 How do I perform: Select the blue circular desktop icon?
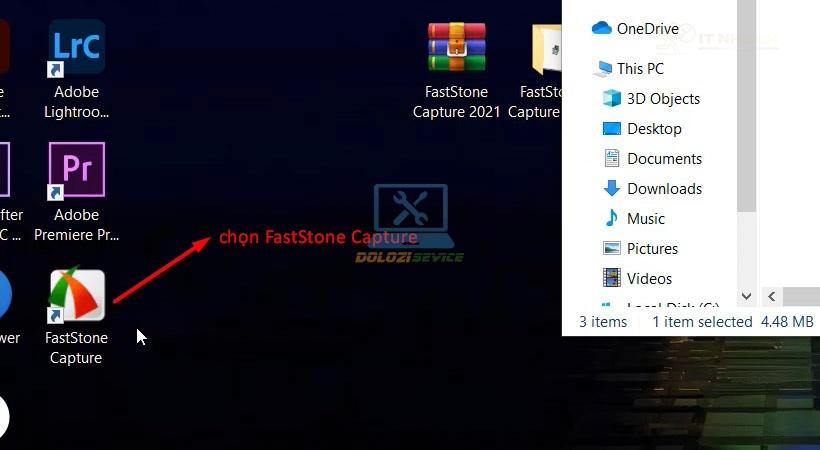pyautogui.click(x=4, y=294)
